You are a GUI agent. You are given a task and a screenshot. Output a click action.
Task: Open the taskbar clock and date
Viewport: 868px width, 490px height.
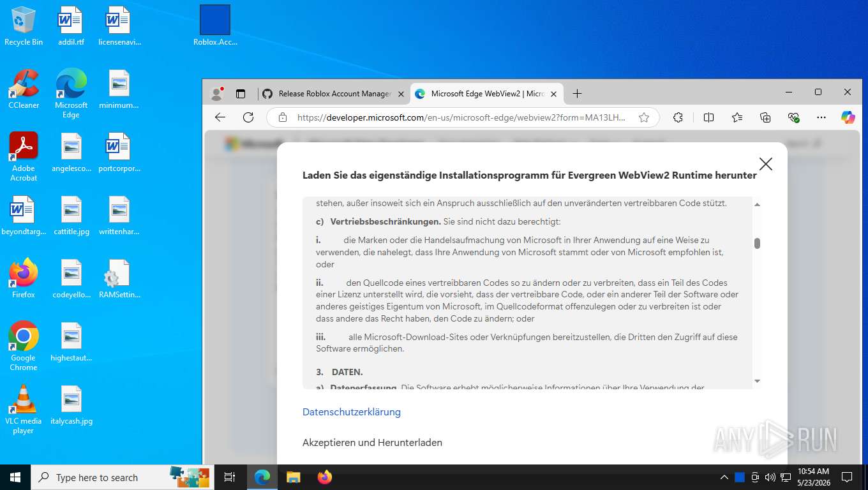pyautogui.click(x=813, y=477)
